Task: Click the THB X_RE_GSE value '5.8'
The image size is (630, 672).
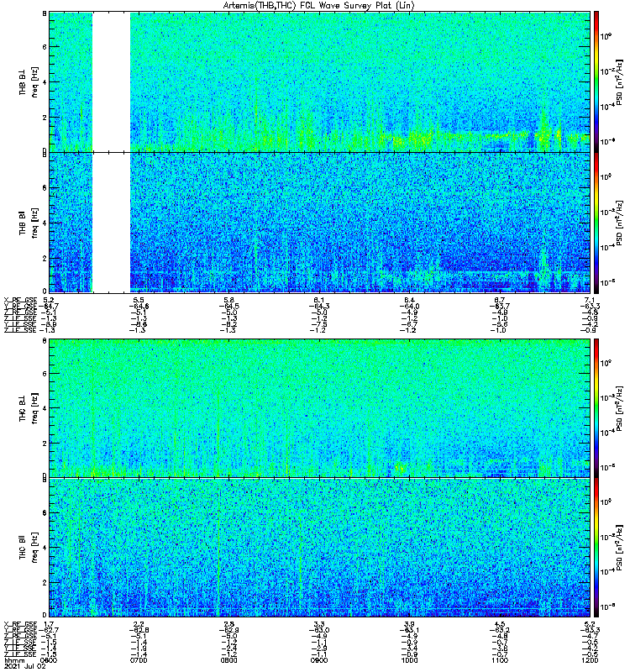Action: tap(228, 300)
